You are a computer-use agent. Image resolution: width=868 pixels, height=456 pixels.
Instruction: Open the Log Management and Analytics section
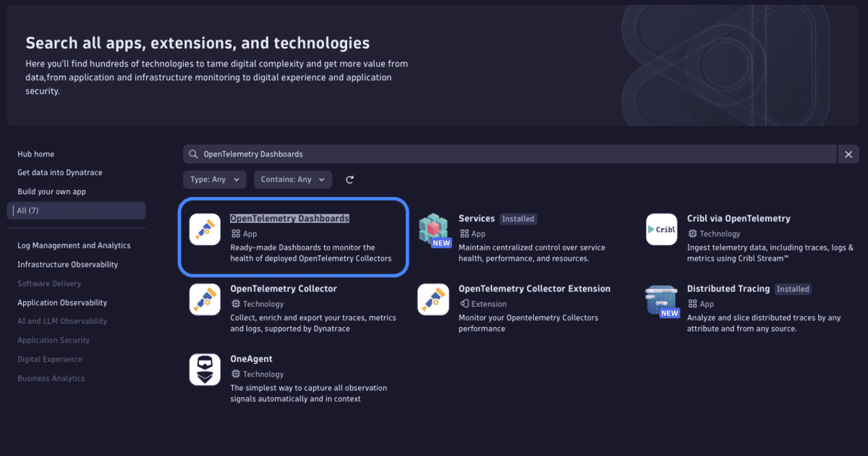[x=74, y=245]
